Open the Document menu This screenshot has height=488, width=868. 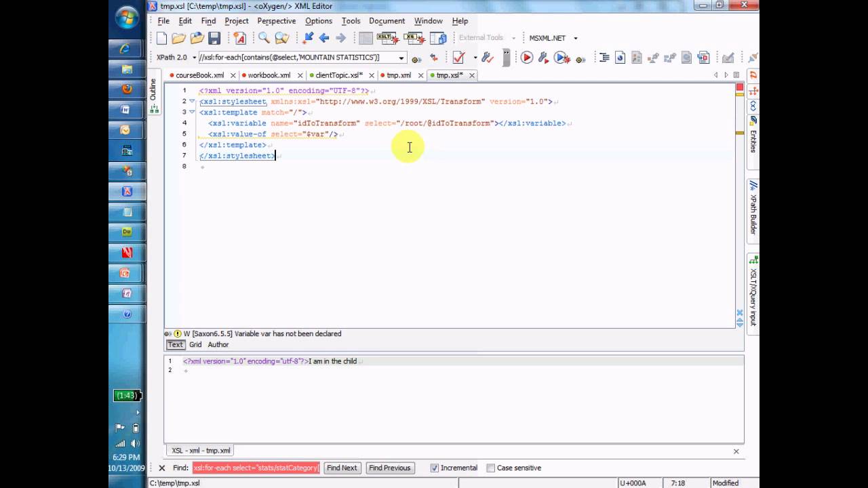[x=387, y=21]
